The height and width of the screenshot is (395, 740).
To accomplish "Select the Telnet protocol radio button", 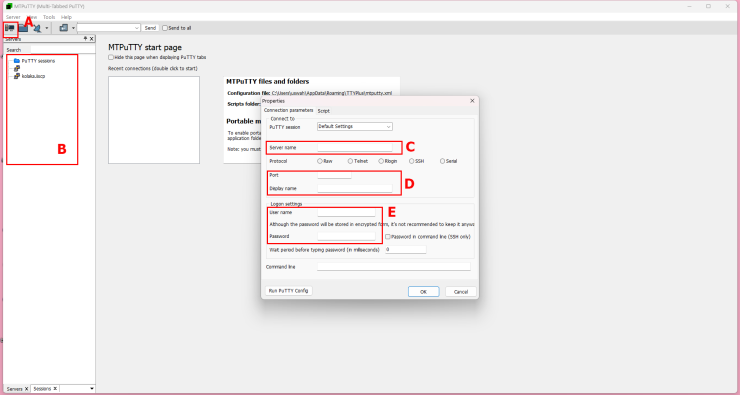I will coord(350,161).
